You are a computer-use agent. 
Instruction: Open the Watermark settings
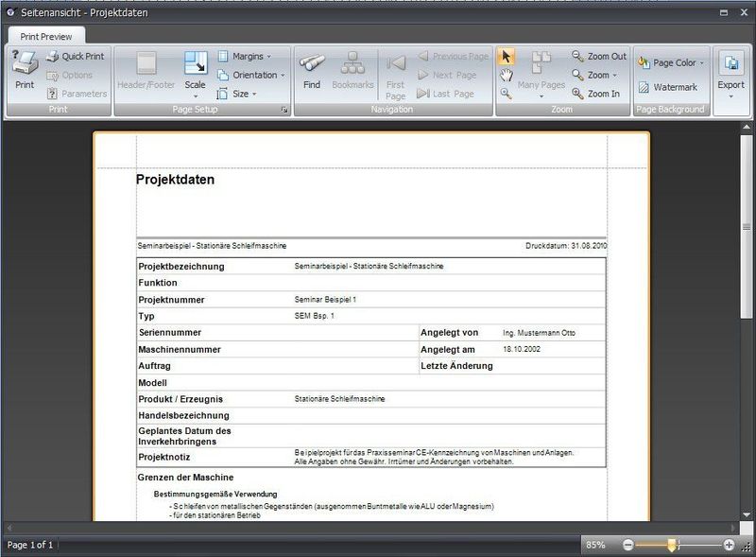668,87
